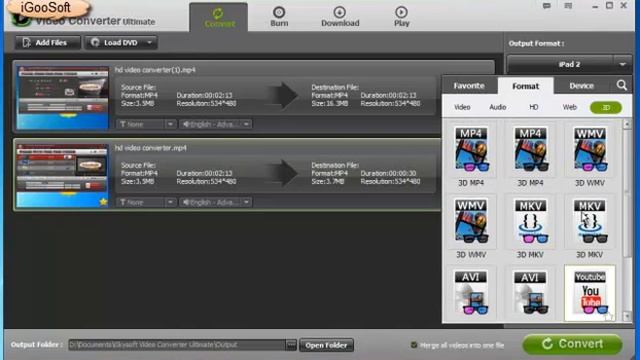Screen dimensions: 640x360
Task: Expand the Load DVD dropdown arrow
Action: [150, 42]
